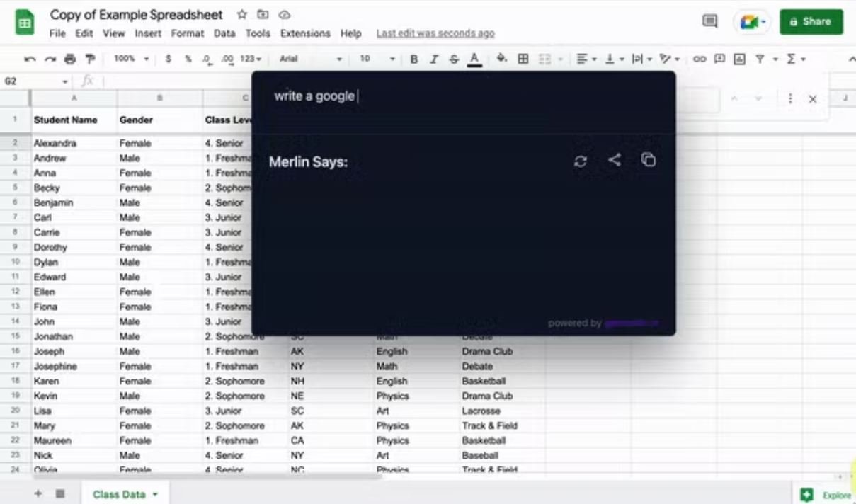Open the Tools menu
Image resolution: width=856 pixels, height=504 pixels.
pyautogui.click(x=258, y=33)
